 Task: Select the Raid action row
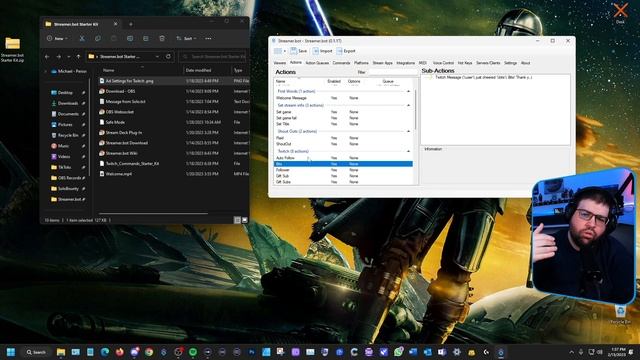coord(343,138)
